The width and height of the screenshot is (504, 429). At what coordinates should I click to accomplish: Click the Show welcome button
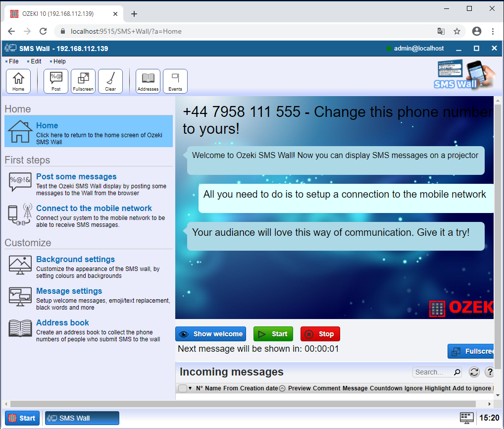click(x=210, y=334)
